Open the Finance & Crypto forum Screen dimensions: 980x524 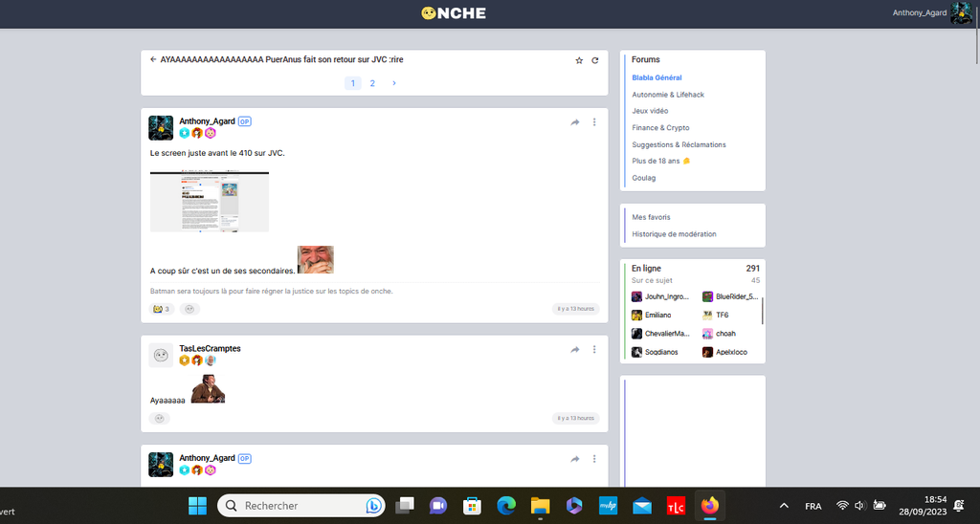[x=660, y=127]
